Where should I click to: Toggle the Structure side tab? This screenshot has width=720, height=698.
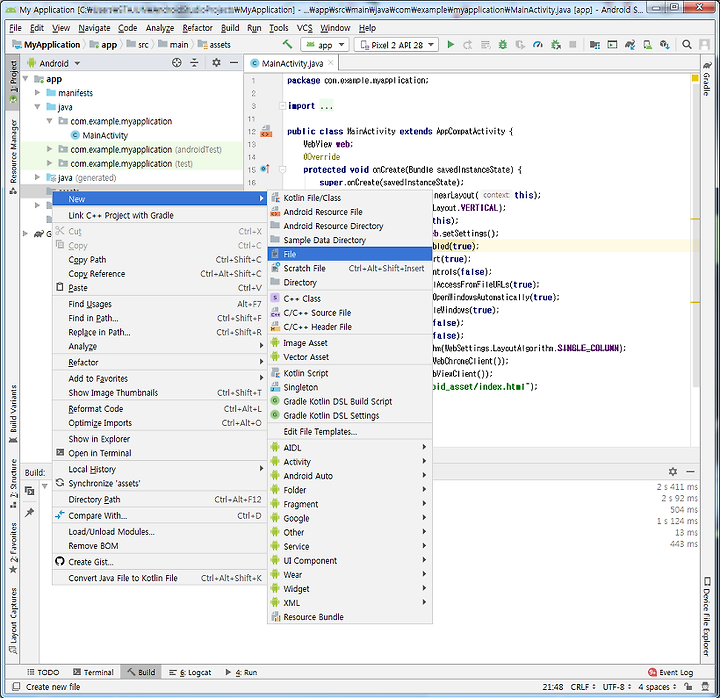point(13,483)
